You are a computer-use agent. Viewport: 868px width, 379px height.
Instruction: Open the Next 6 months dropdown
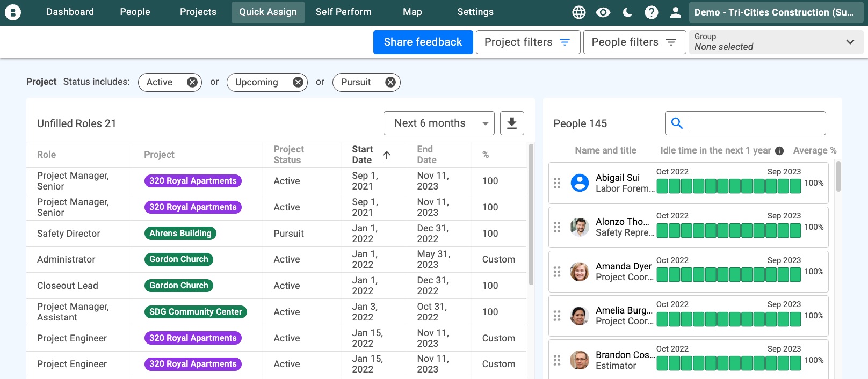coord(439,123)
